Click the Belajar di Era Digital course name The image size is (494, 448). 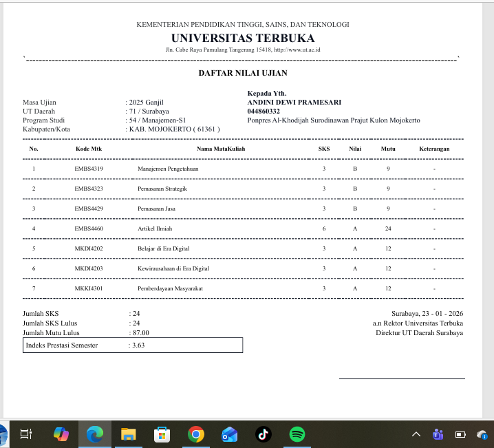pyautogui.click(x=164, y=248)
